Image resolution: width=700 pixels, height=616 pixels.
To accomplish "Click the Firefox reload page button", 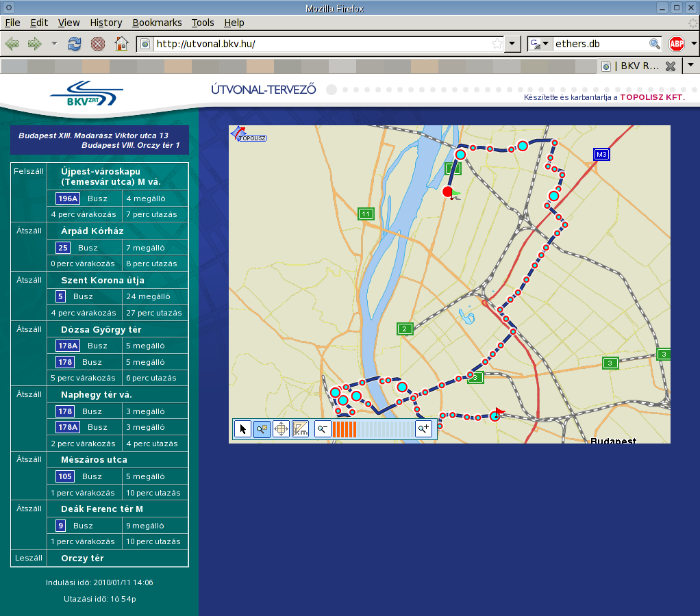I will click(x=75, y=44).
